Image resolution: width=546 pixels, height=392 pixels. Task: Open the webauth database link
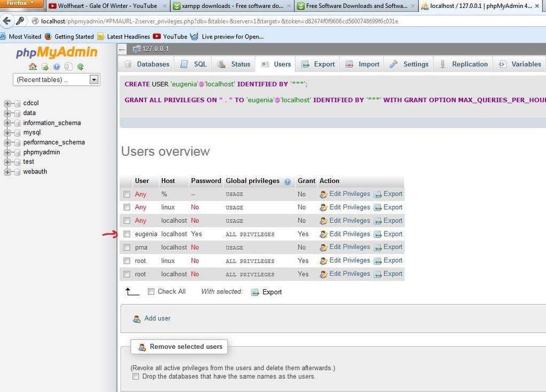35,172
